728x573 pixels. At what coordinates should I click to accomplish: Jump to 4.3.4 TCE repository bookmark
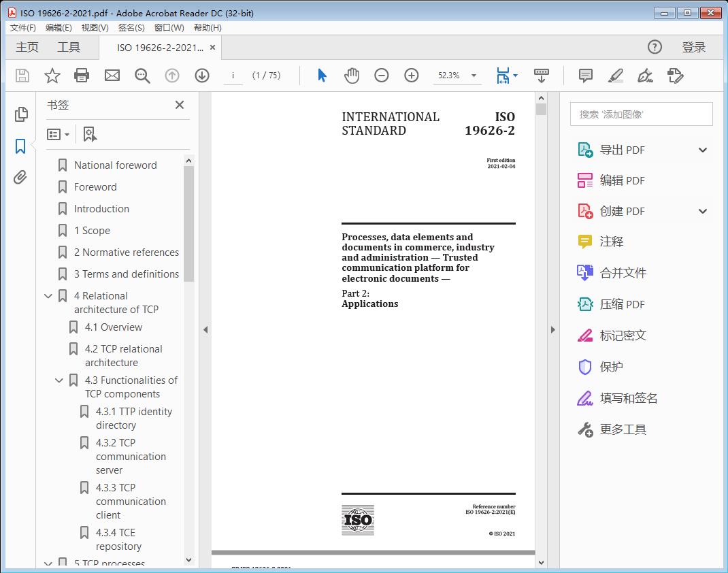point(118,540)
